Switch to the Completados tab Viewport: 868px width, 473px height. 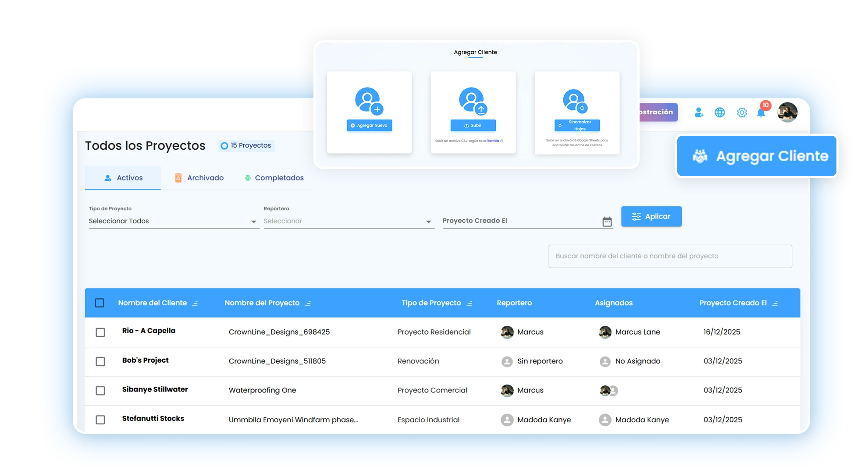coord(274,178)
